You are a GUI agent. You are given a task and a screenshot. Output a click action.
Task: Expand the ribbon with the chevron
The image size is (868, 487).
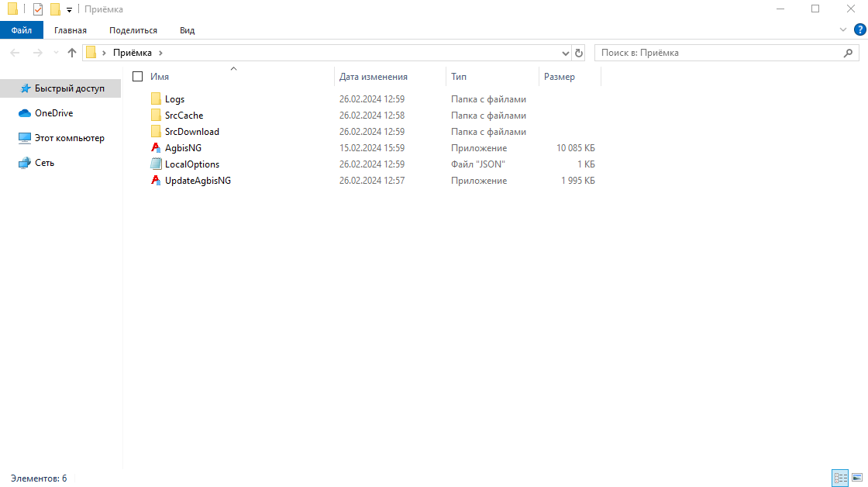point(844,29)
